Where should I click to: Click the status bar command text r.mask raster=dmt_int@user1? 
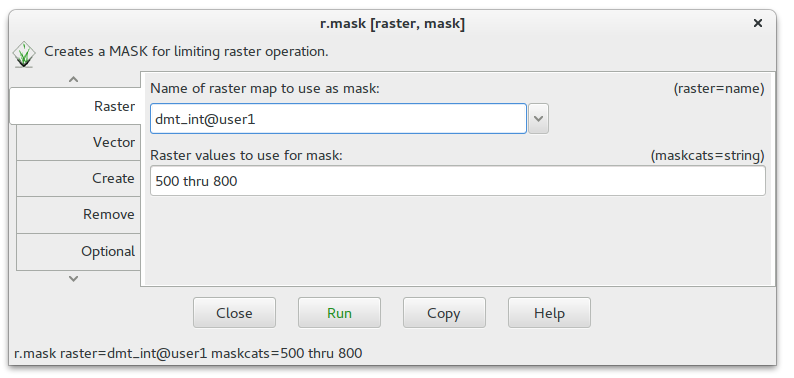coord(188,353)
